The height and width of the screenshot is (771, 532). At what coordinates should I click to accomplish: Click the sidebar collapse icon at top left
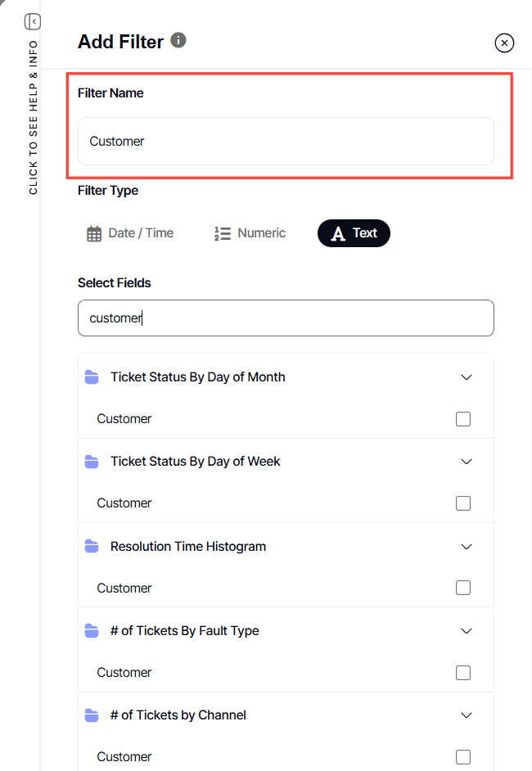click(x=32, y=21)
